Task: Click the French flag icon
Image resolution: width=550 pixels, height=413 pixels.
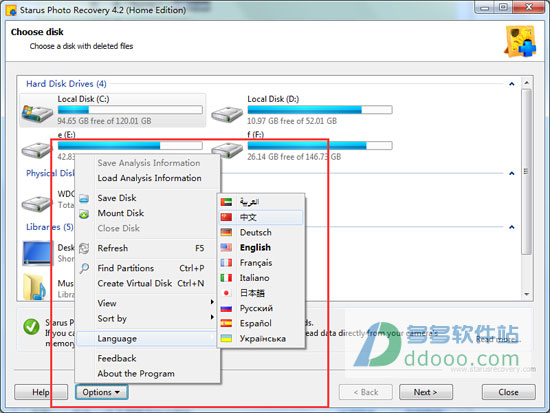Action: (x=226, y=262)
